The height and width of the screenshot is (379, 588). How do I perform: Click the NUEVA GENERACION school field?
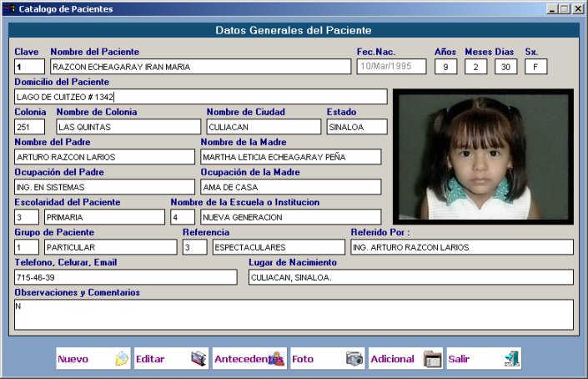click(x=290, y=217)
